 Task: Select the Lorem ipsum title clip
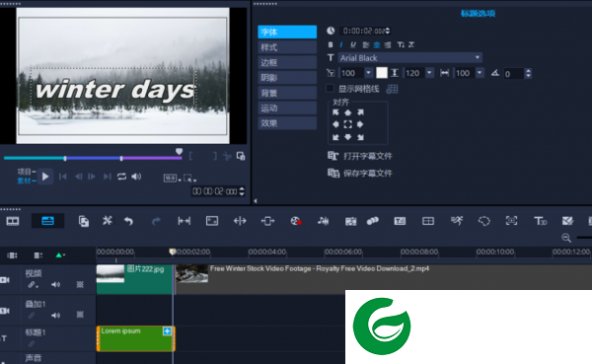135,338
